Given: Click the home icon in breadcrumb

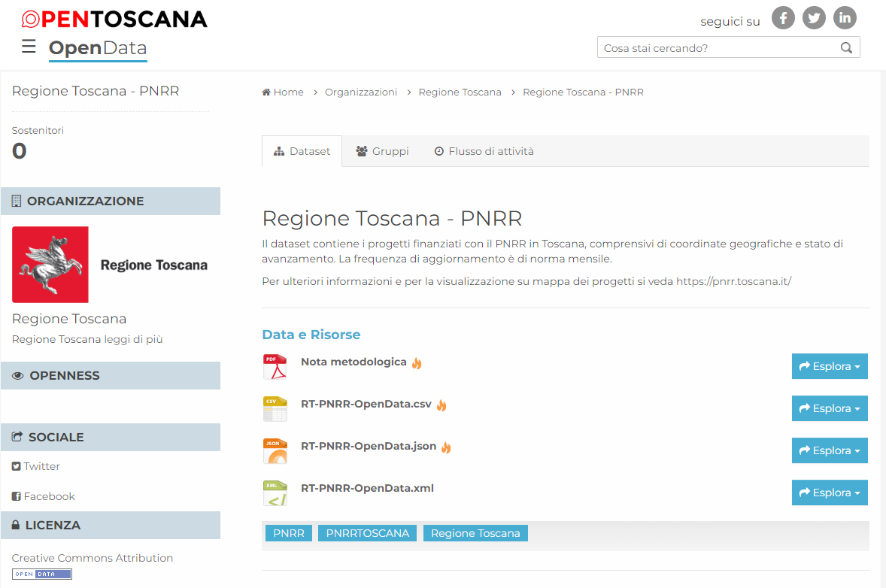Looking at the screenshot, I should coord(266,92).
